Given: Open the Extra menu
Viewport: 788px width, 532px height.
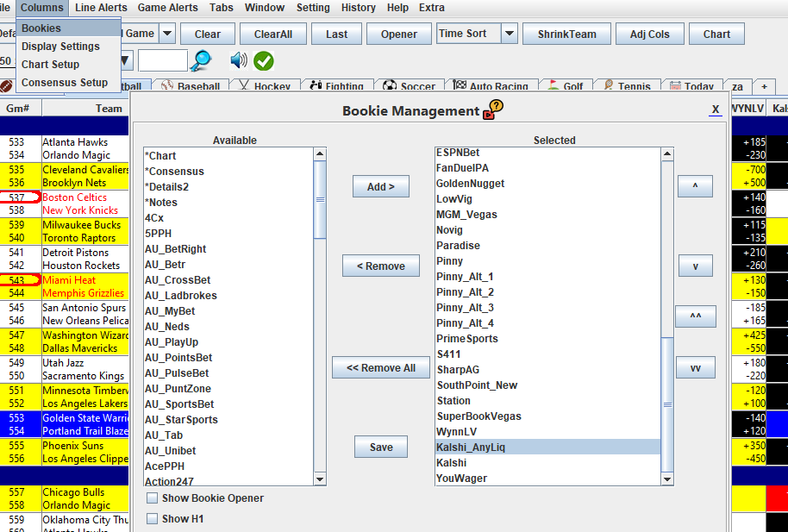Looking at the screenshot, I should pyautogui.click(x=432, y=8).
